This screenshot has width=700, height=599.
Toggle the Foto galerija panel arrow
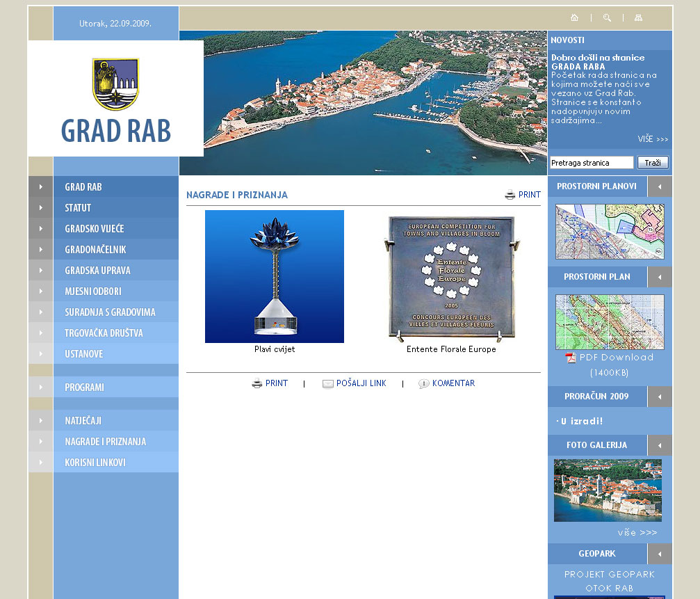click(660, 445)
